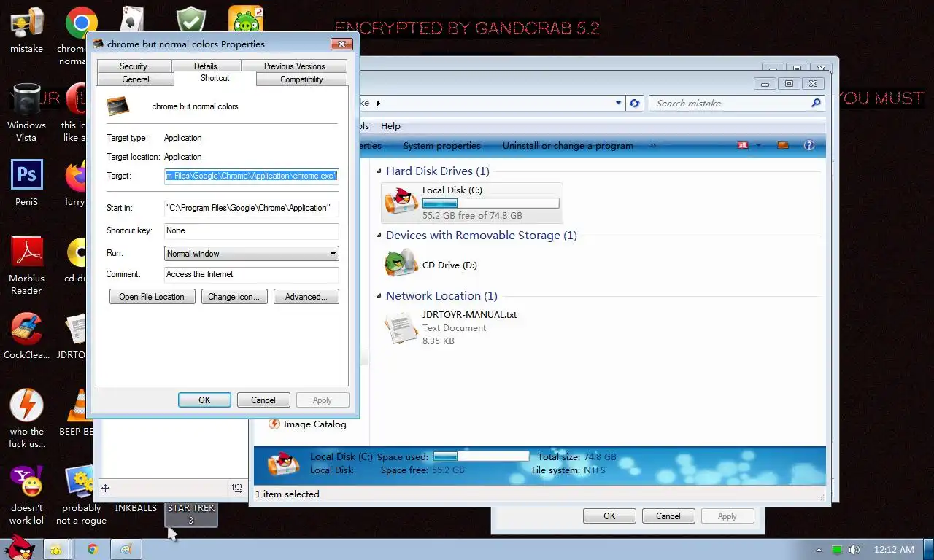Click the Shortcut key field
Image resolution: width=934 pixels, height=560 pixels.
point(252,230)
